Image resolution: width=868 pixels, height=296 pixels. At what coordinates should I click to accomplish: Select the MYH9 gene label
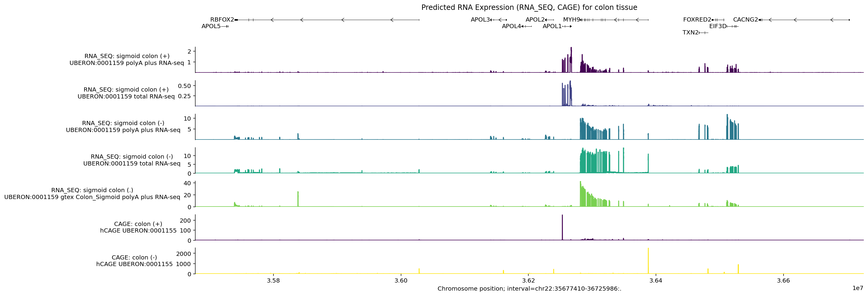click(571, 20)
